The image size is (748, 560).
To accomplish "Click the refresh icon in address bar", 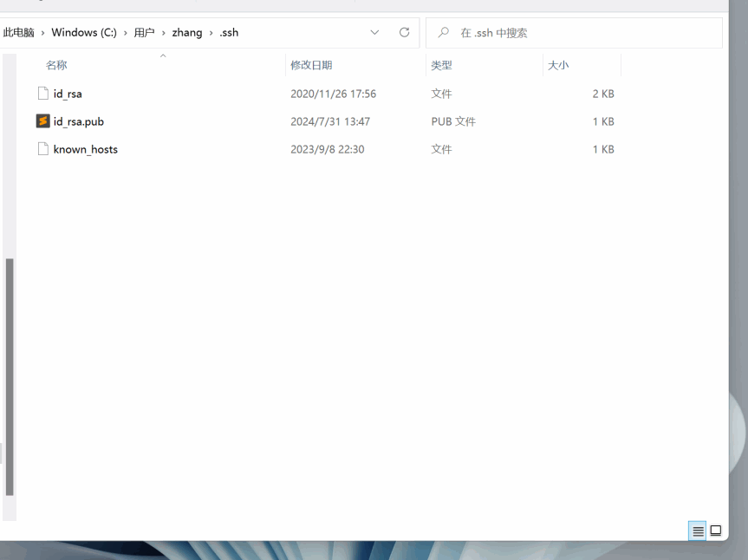I will point(404,32).
